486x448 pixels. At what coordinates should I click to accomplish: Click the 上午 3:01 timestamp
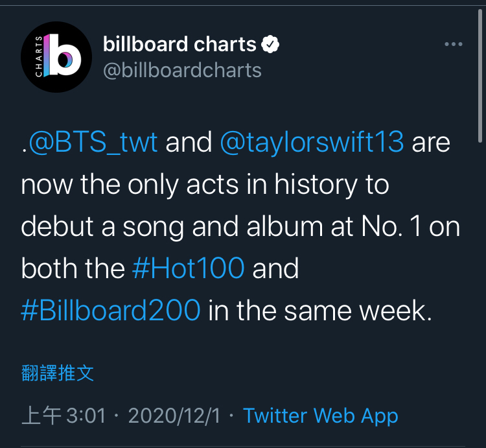(x=64, y=416)
